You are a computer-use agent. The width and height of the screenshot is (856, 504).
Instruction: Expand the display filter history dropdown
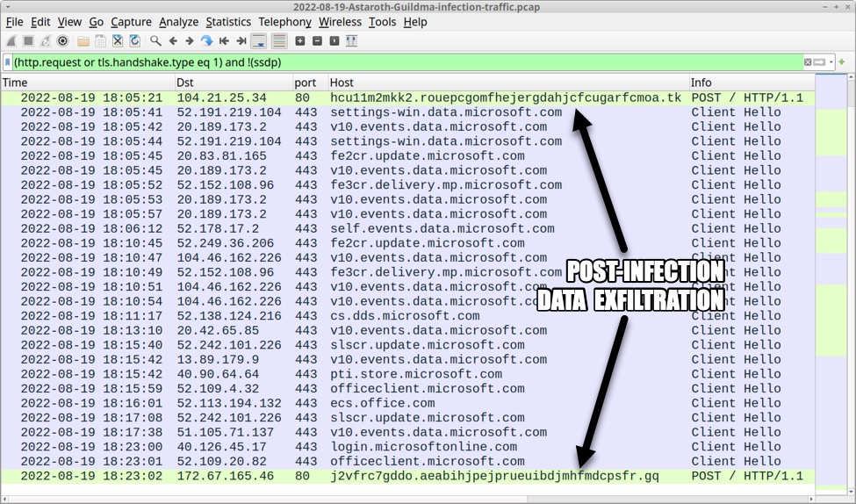pyautogui.click(x=830, y=62)
